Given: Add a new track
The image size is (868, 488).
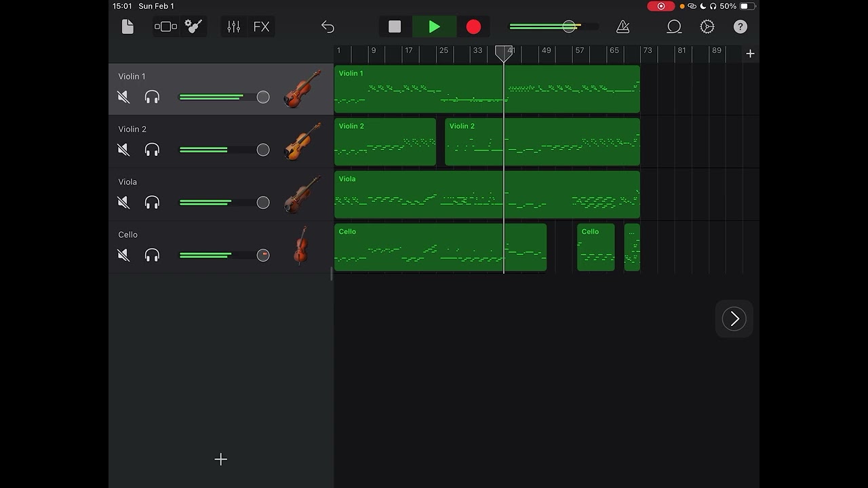Looking at the screenshot, I should tap(220, 460).
